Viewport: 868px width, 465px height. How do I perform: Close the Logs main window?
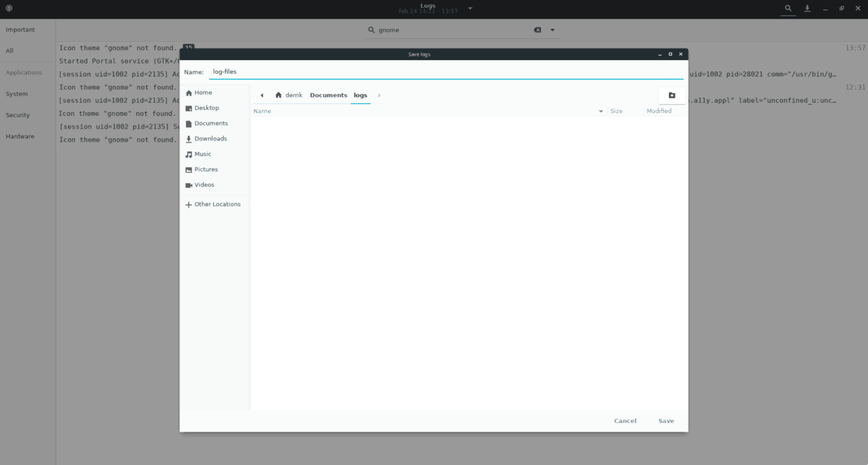pos(856,9)
